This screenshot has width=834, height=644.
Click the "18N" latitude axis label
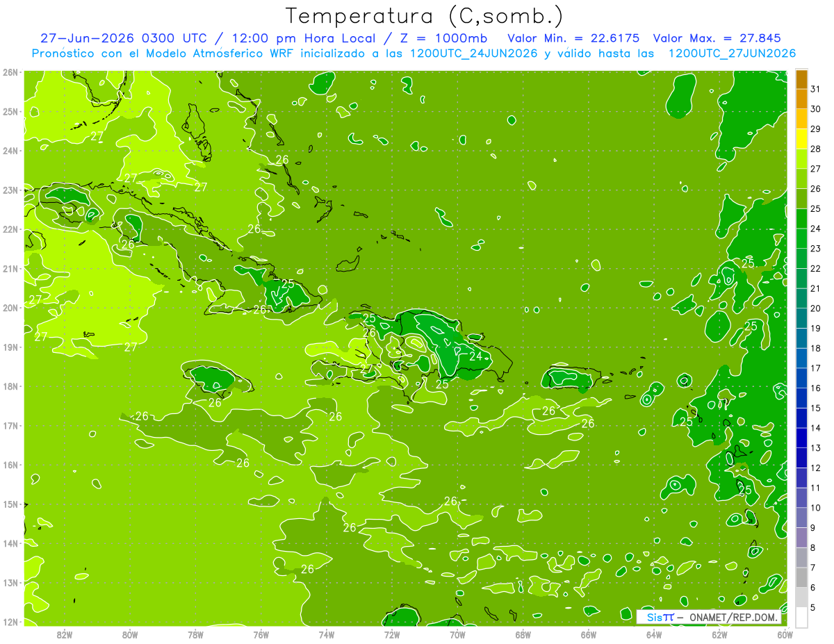point(10,386)
